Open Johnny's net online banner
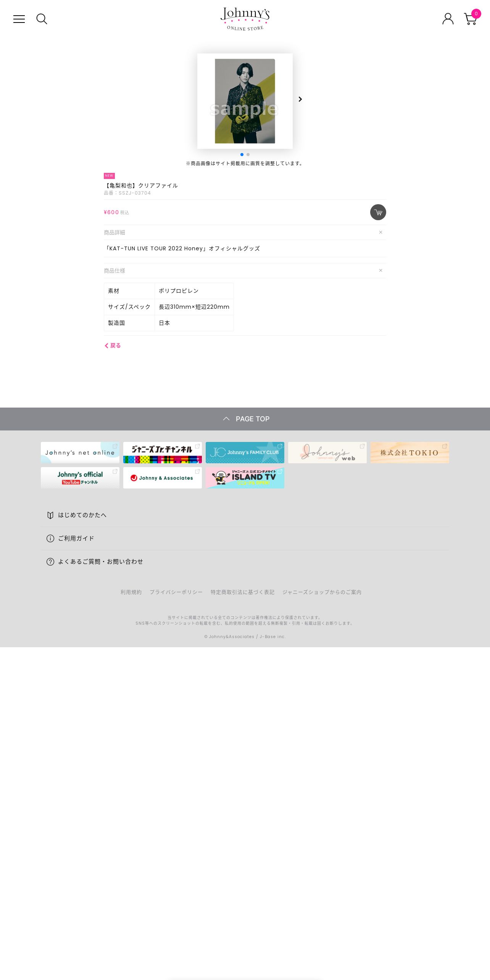This screenshot has height=980, width=490. [80, 453]
